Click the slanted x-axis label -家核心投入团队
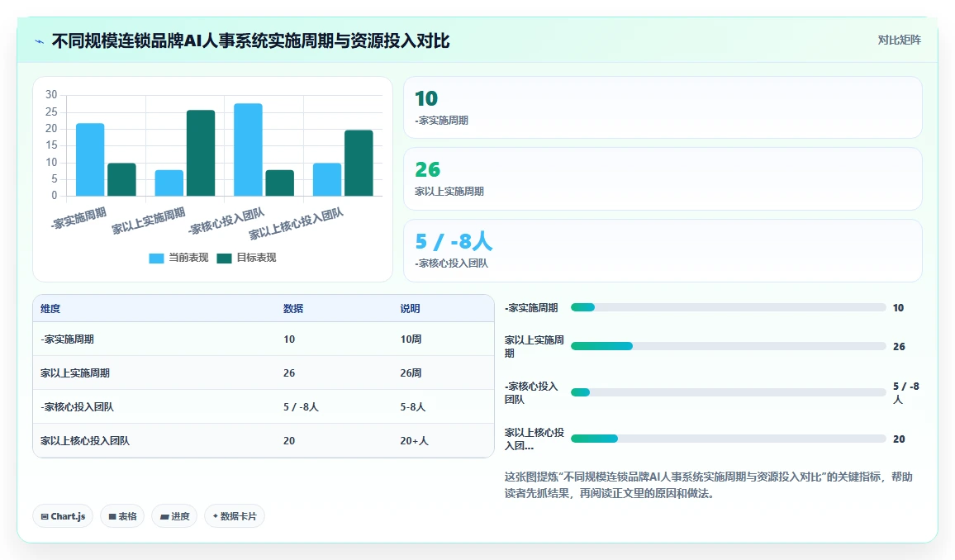Image resolution: width=955 pixels, height=560 pixels. tap(226, 221)
